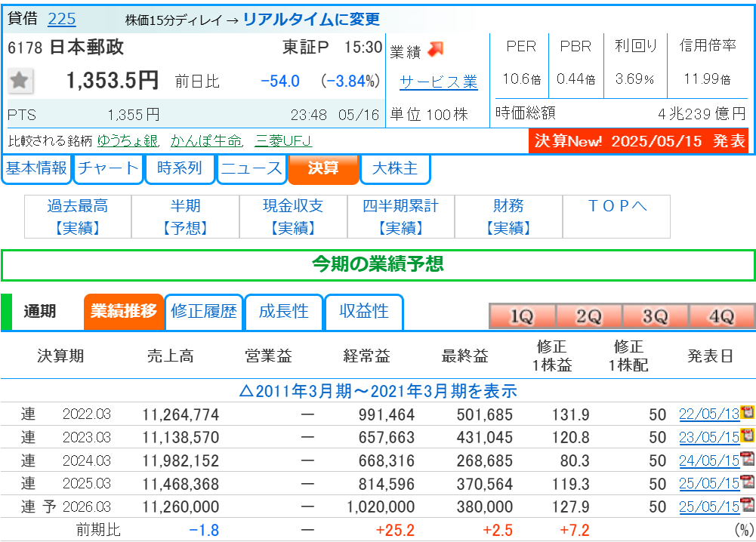This screenshot has width=756, height=542.
Task: Open the compared stock 三菱UFJ
Action: pyautogui.click(x=283, y=140)
